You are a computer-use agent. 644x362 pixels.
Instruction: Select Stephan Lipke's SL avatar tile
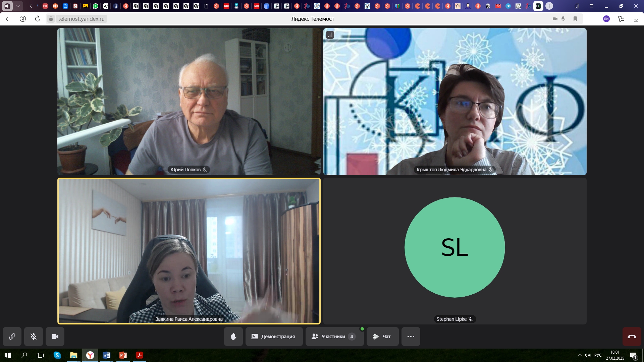(454, 247)
